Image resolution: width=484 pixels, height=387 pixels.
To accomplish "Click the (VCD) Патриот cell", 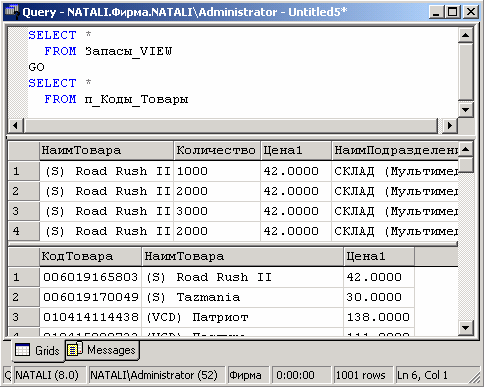I will coord(243,317).
